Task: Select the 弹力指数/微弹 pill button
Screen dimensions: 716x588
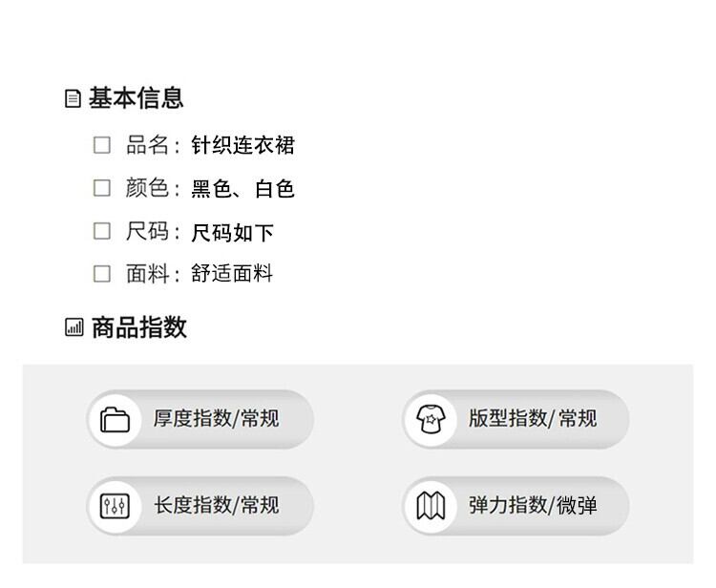Action: pyautogui.click(x=516, y=506)
